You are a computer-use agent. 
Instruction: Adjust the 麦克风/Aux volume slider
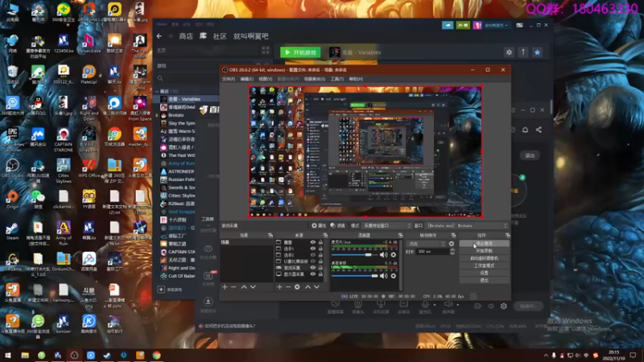[x=354, y=255]
